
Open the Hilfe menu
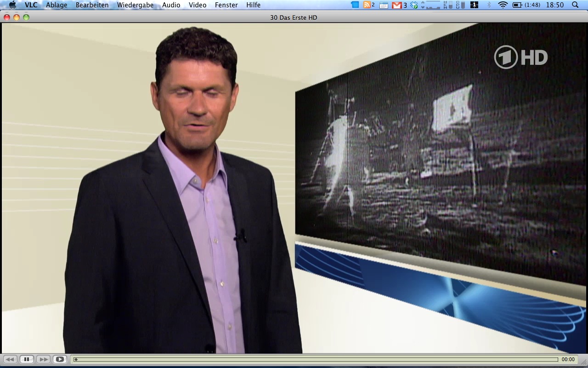point(254,5)
